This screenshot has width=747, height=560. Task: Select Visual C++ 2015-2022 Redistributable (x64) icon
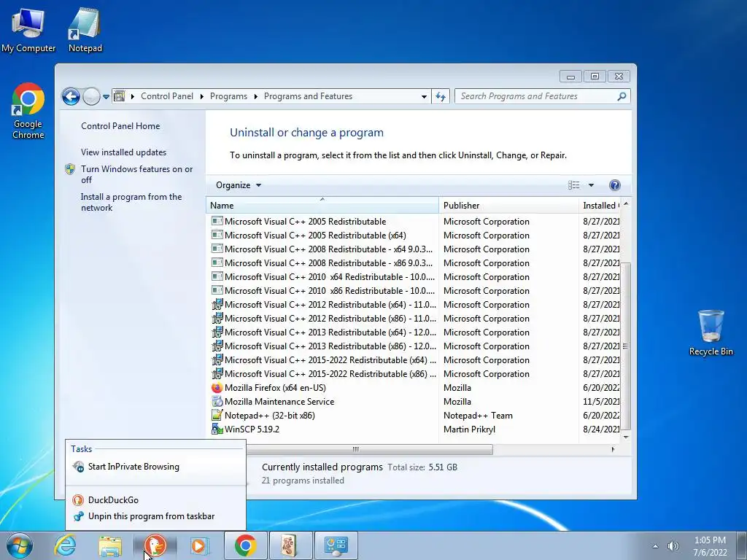(x=217, y=359)
